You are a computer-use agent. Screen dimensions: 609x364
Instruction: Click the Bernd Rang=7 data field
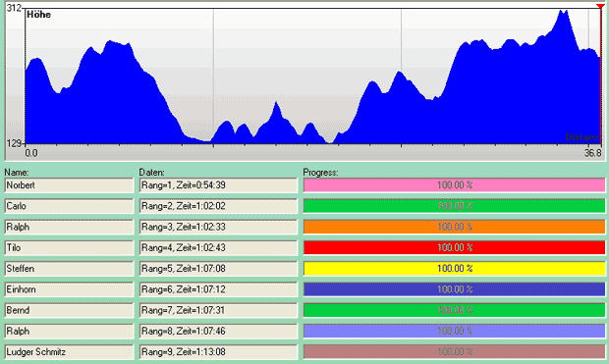tap(218, 310)
